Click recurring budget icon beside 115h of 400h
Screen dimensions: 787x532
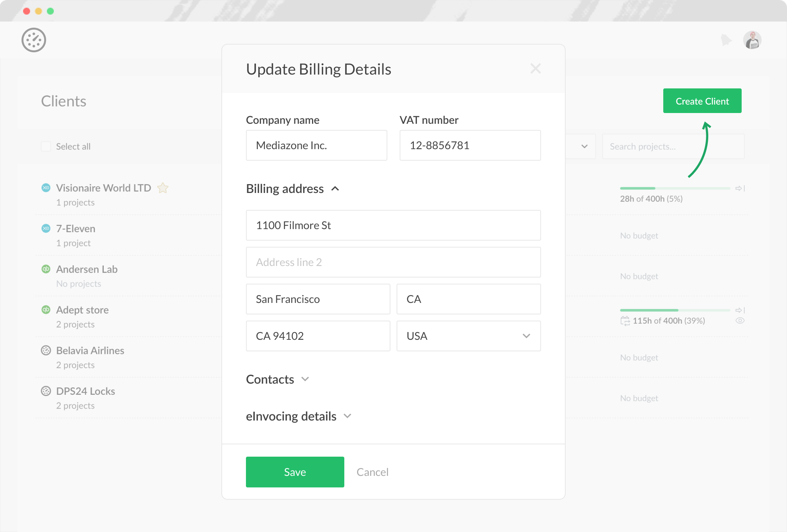click(x=625, y=321)
